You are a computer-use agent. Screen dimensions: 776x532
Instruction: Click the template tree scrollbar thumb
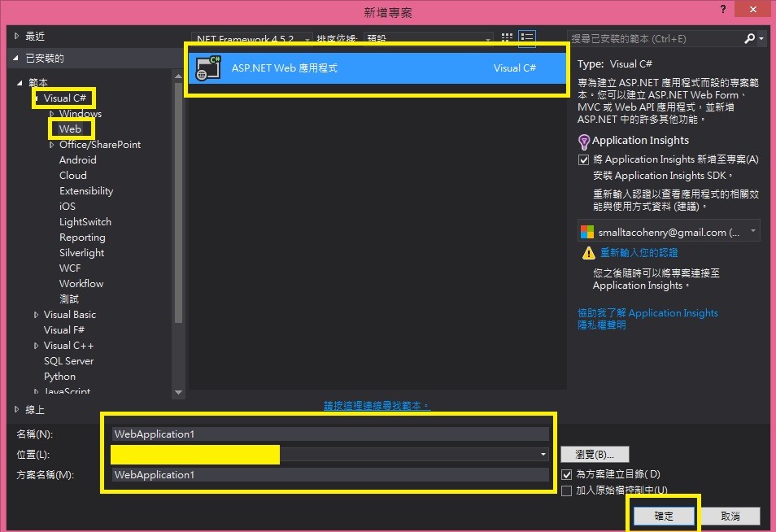tap(178, 203)
